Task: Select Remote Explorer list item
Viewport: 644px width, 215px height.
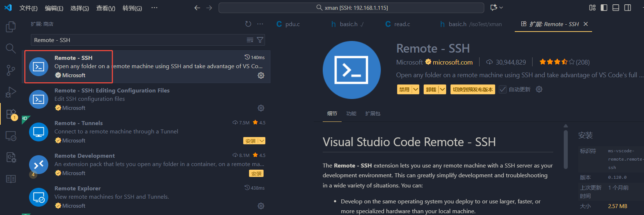Action: 146,197
